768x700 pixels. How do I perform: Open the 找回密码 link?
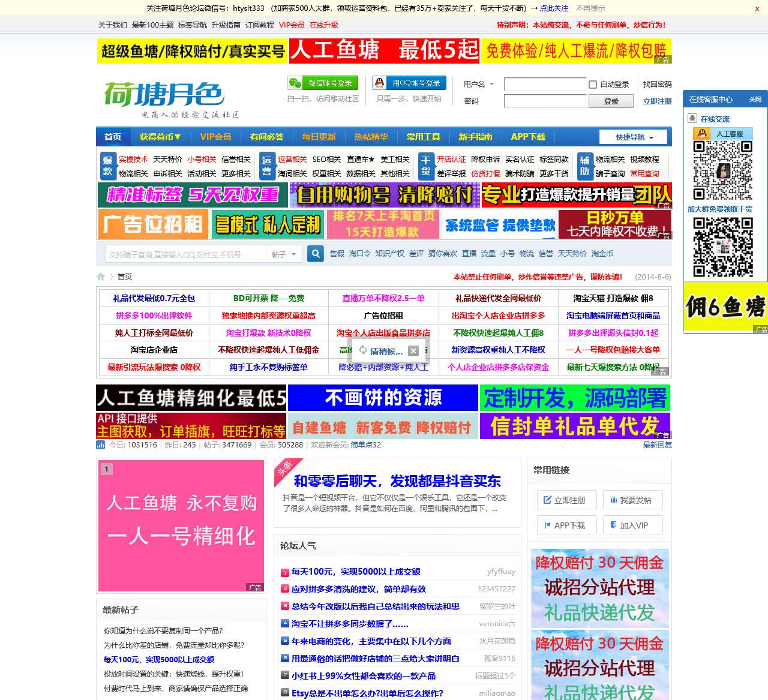(x=657, y=85)
